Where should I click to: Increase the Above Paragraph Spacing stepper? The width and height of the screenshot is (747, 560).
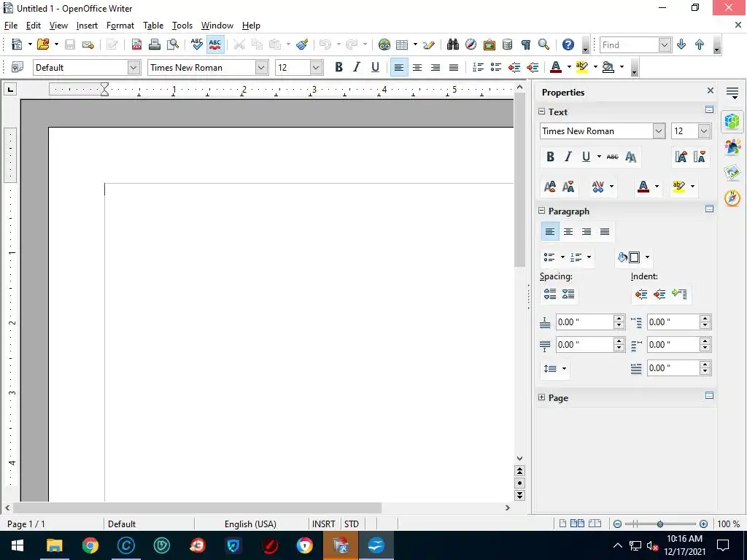tap(619, 319)
